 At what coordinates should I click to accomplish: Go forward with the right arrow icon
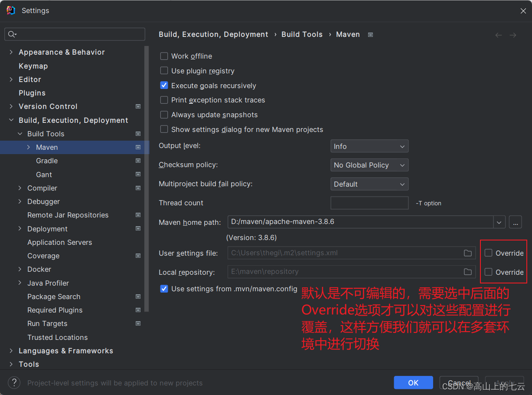pos(513,35)
